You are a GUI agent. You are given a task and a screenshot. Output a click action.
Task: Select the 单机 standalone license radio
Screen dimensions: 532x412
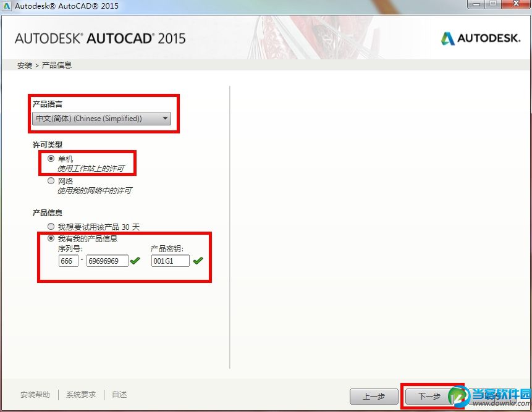[x=51, y=158]
